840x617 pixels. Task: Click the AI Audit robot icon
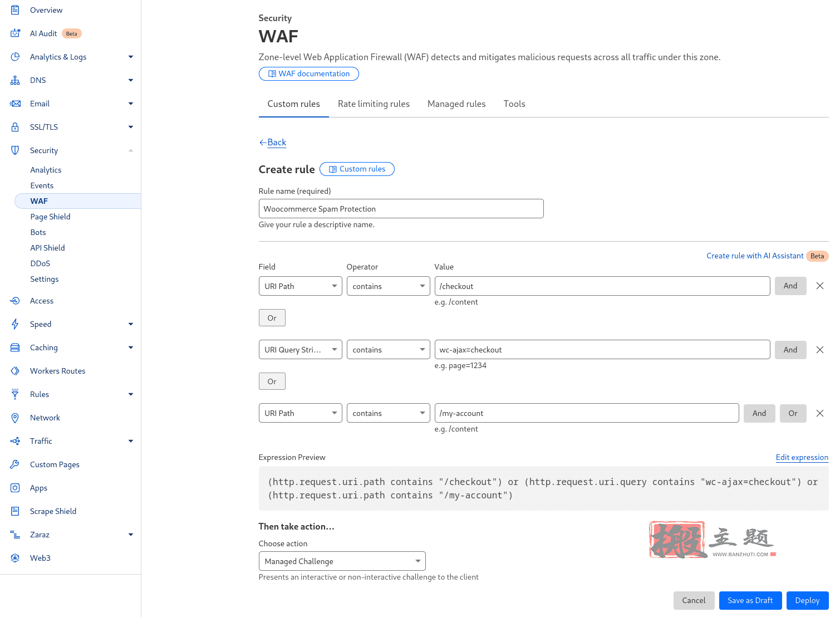point(15,33)
